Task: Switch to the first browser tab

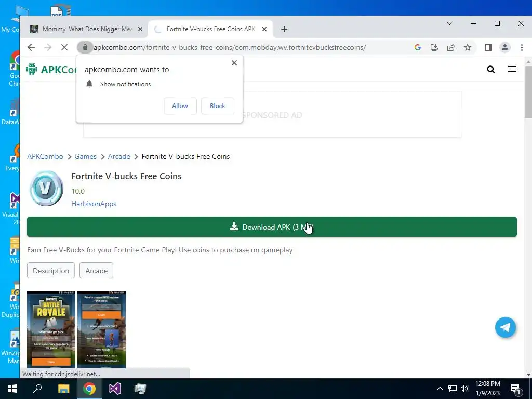Action: (87, 29)
